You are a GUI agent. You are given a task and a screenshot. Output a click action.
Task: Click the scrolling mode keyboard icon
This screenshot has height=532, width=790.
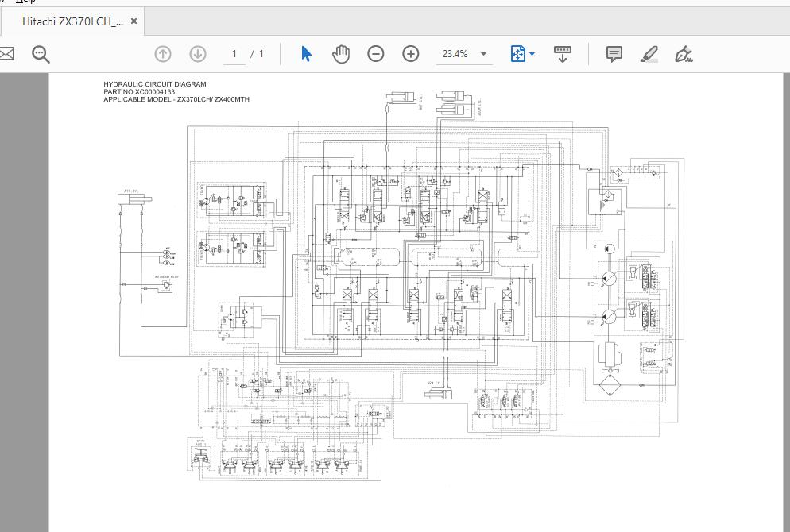563,54
